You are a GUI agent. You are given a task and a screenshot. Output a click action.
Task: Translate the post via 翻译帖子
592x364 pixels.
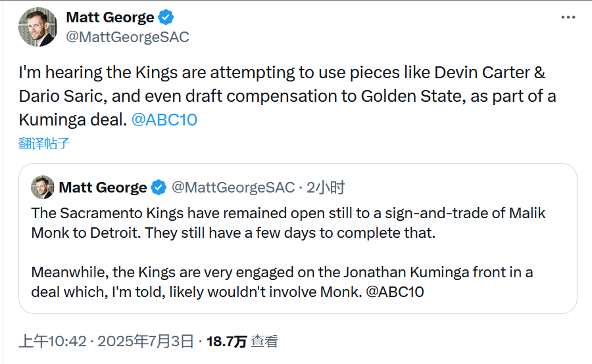coord(44,143)
